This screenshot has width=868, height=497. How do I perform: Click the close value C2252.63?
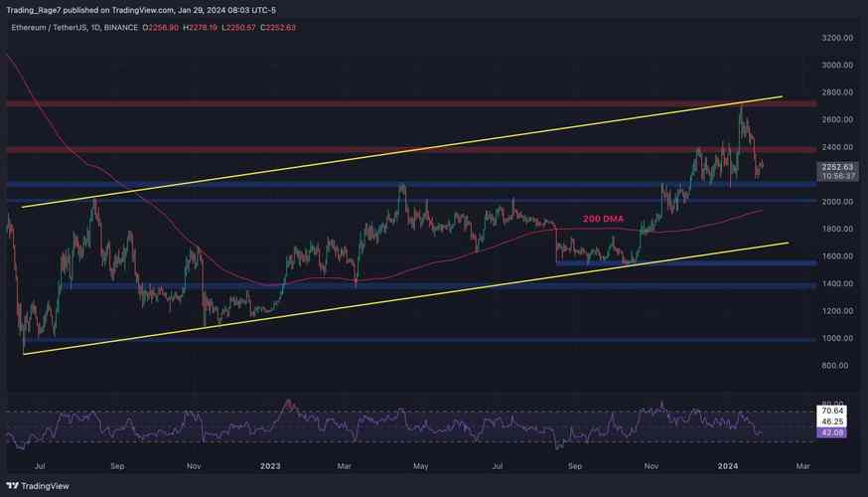coord(278,27)
